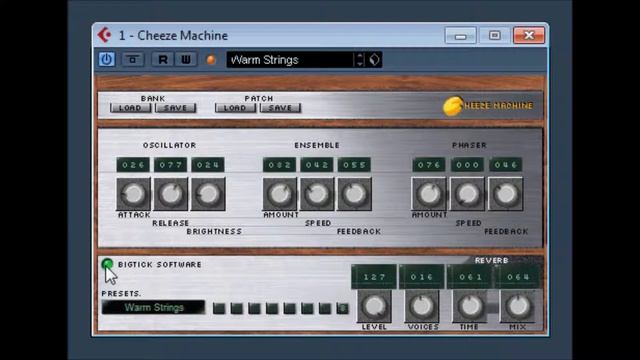The width and height of the screenshot is (640, 360).
Task: Click the green Bigtick Software LED
Action: point(107,264)
